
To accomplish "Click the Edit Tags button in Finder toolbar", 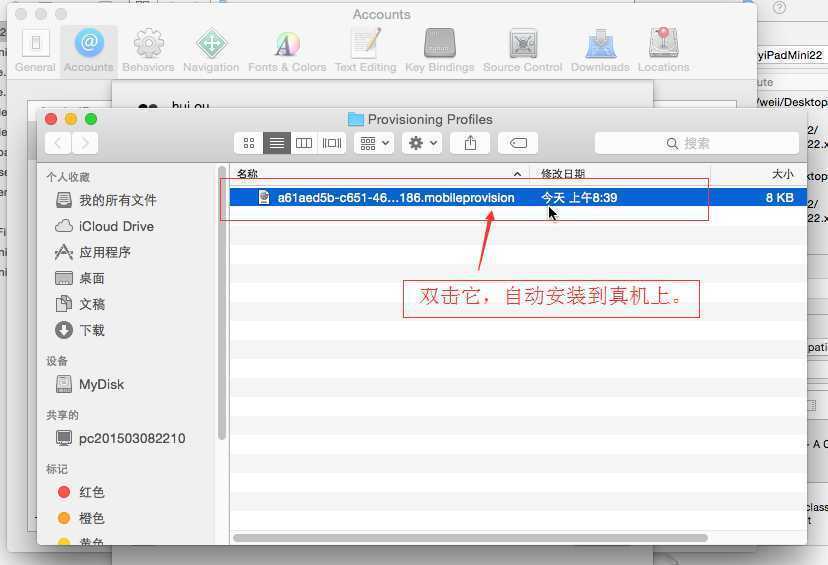I will tap(518, 143).
